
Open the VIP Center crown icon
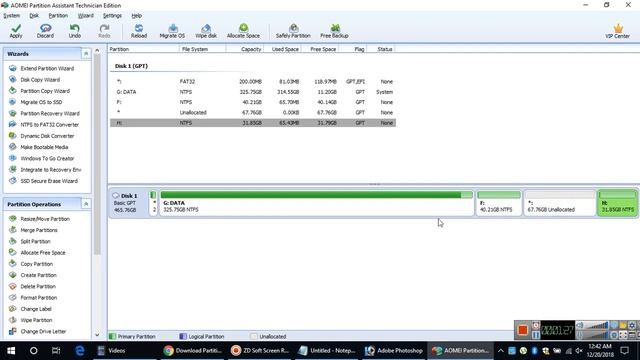tap(618, 31)
